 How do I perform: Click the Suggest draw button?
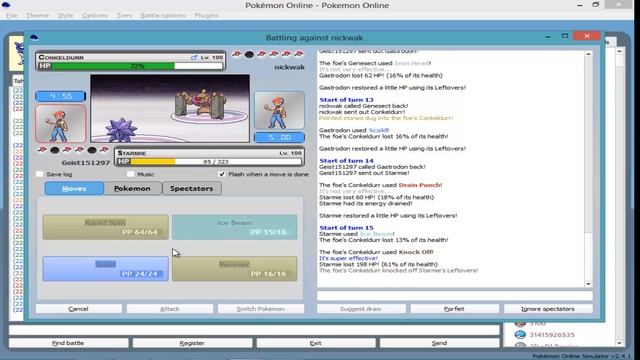tap(361, 309)
